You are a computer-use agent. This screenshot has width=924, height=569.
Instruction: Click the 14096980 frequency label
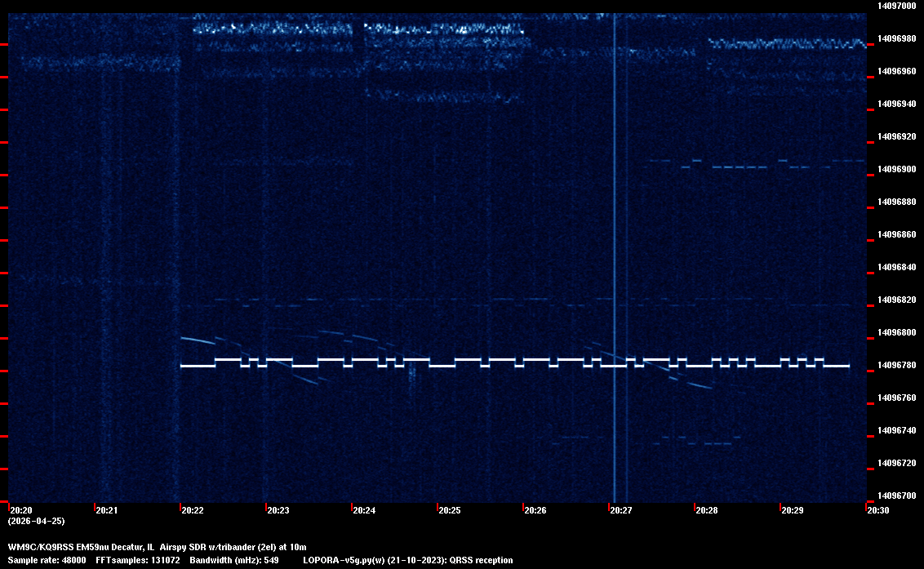[x=895, y=38]
